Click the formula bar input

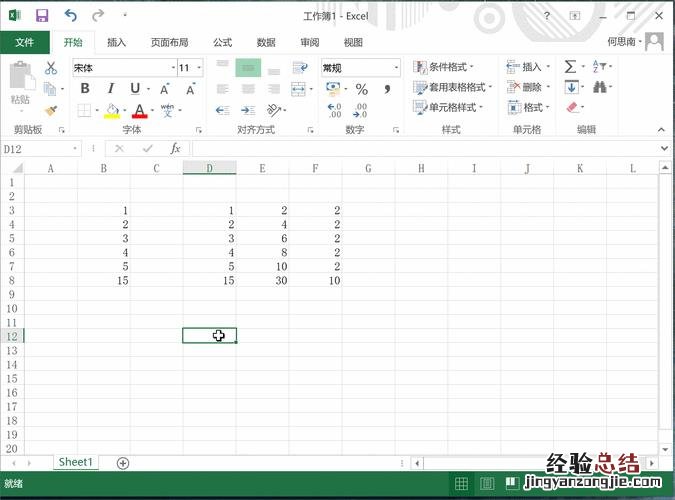point(425,149)
